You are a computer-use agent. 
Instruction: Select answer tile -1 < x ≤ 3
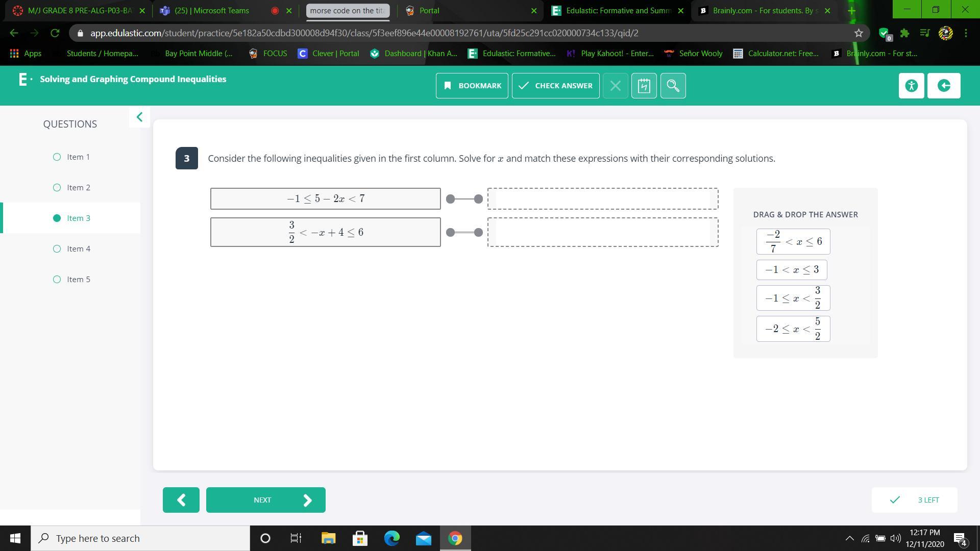pos(791,270)
